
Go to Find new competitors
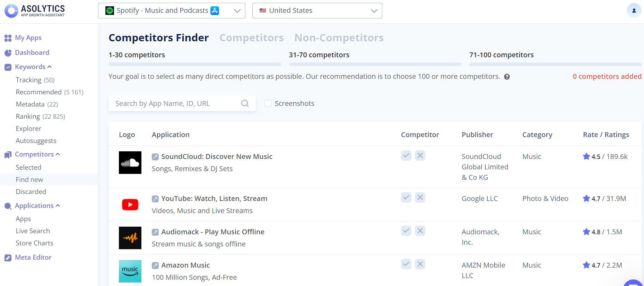pos(29,179)
